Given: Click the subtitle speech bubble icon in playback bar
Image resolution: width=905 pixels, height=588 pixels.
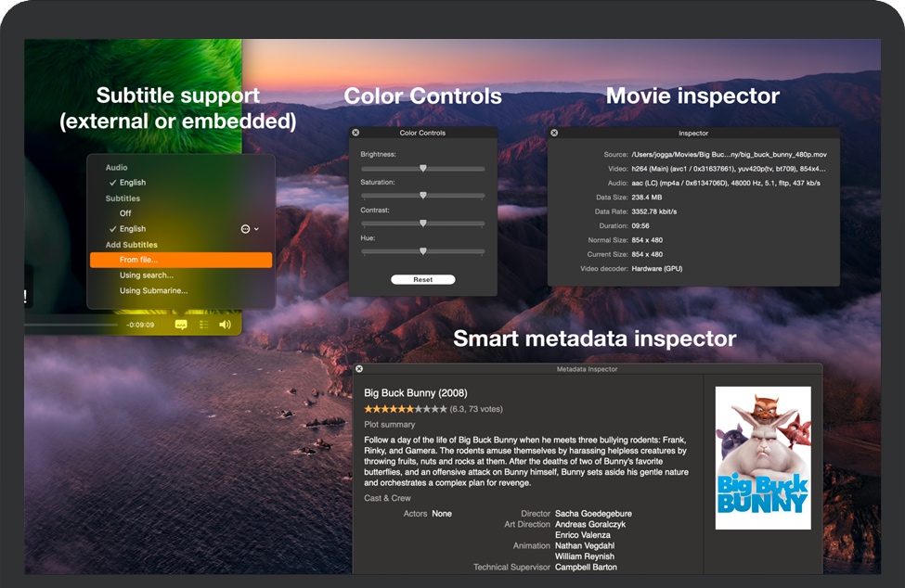Looking at the screenshot, I should click(180, 326).
